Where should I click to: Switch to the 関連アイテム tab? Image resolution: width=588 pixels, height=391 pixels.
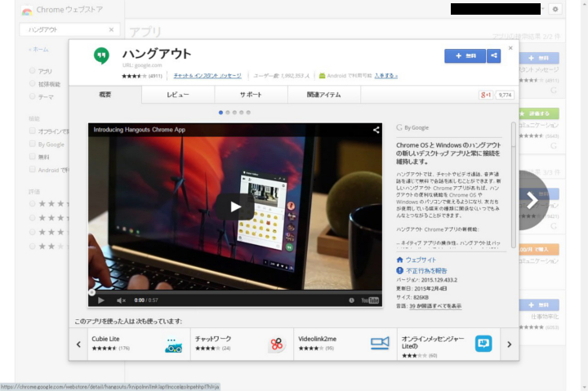point(324,95)
